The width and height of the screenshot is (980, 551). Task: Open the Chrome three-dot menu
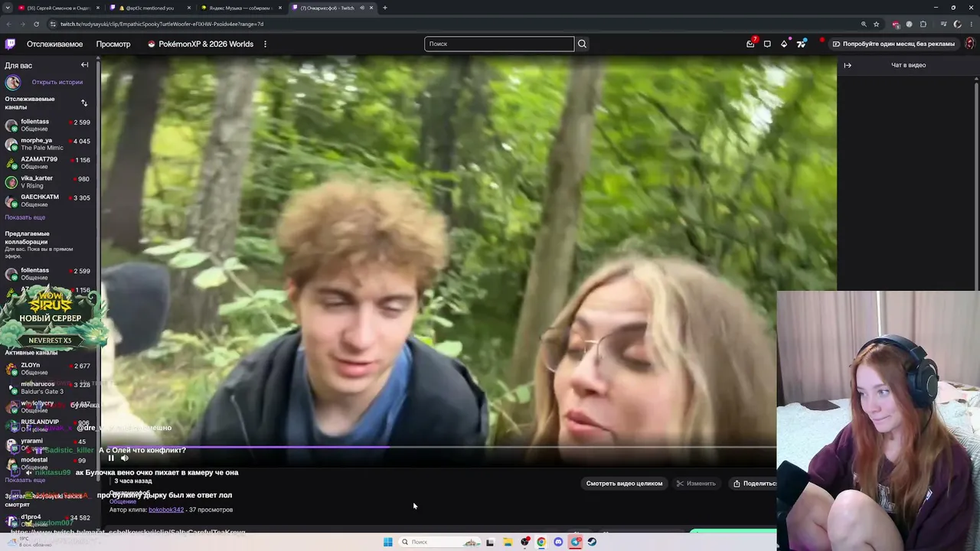pyautogui.click(x=972, y=24)
